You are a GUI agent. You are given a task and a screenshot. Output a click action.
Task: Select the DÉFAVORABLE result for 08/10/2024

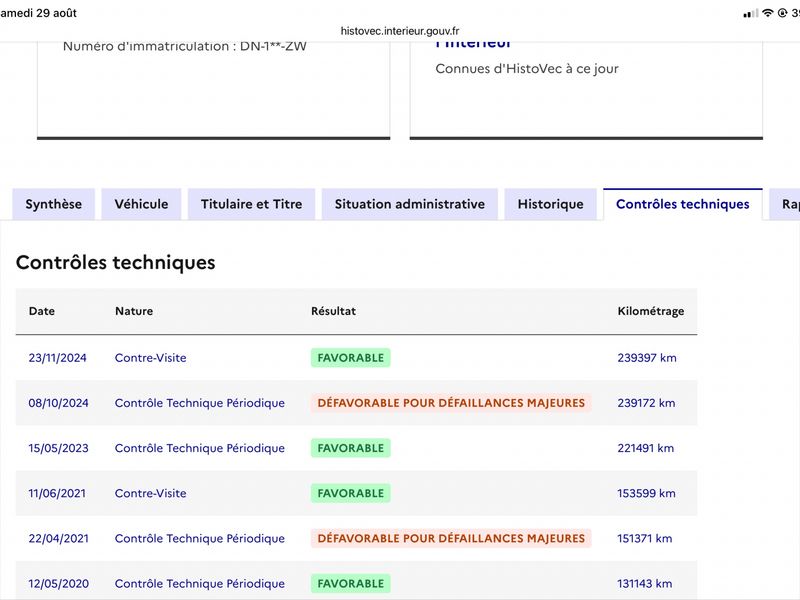coord(451,403)
